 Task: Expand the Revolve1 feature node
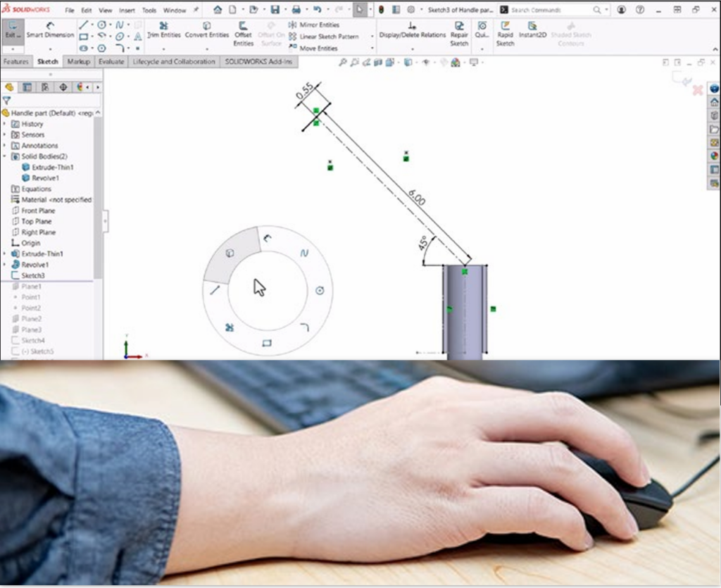tap(5, 265)
